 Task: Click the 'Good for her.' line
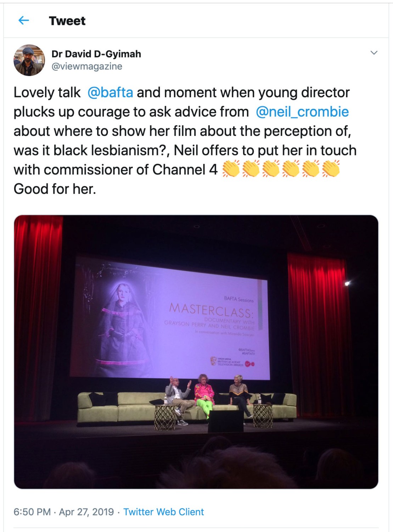click(55, 189)
